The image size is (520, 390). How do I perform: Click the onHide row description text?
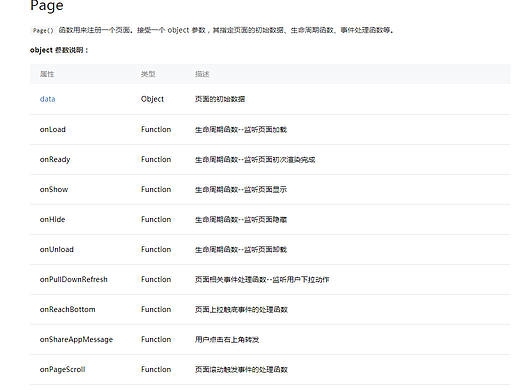coord(241,219)
